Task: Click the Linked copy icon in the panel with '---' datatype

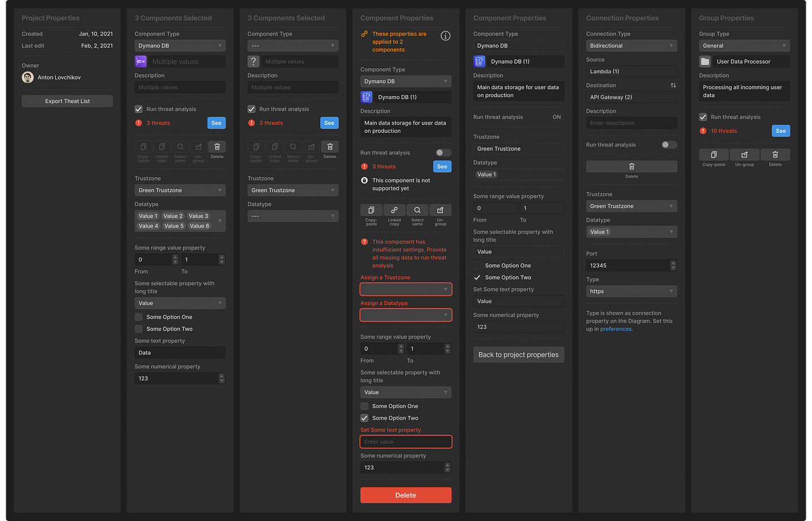Action: coord(275,147)
